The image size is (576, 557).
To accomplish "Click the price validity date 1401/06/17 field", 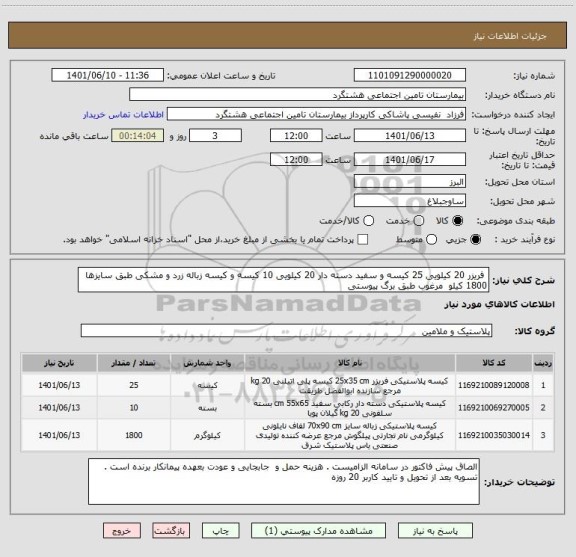I will [x=410, y=159].
